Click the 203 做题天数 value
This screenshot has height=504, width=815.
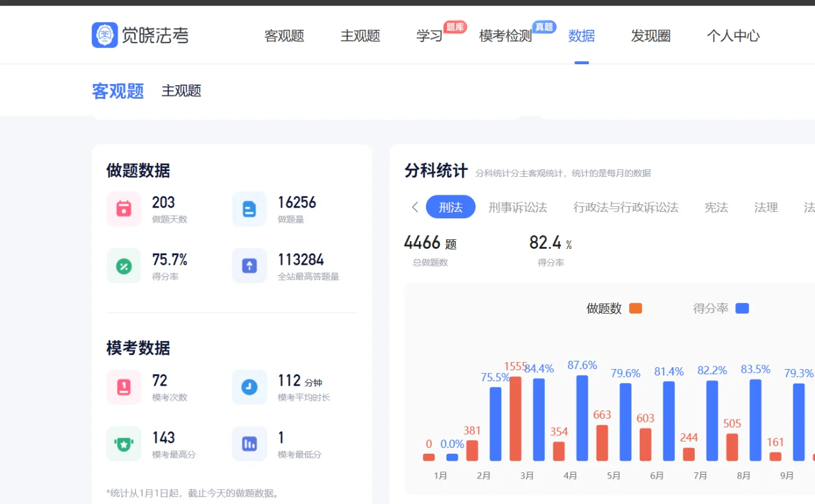pyautogui.click(x=164, y=202)
